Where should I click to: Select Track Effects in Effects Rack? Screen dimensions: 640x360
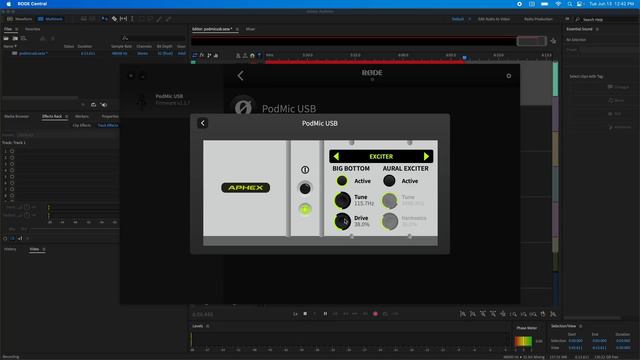(108, 125)
